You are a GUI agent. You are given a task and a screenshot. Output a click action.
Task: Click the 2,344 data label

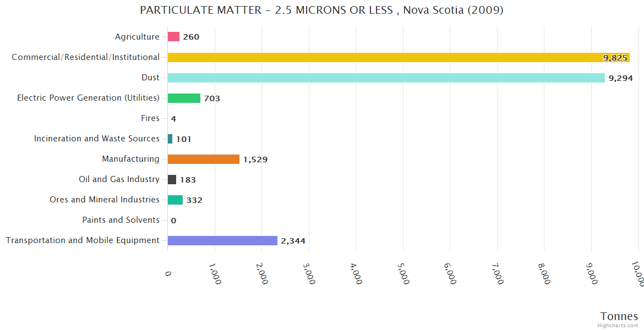point(293,241)
